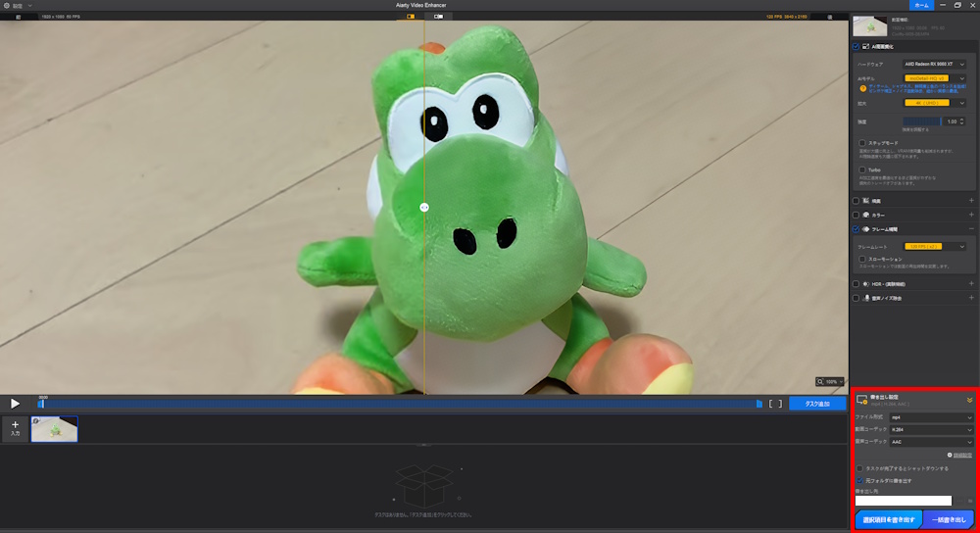Open the 設定 settings menu
This screenshot has width=980, height=533.
[x=18, y=6]
